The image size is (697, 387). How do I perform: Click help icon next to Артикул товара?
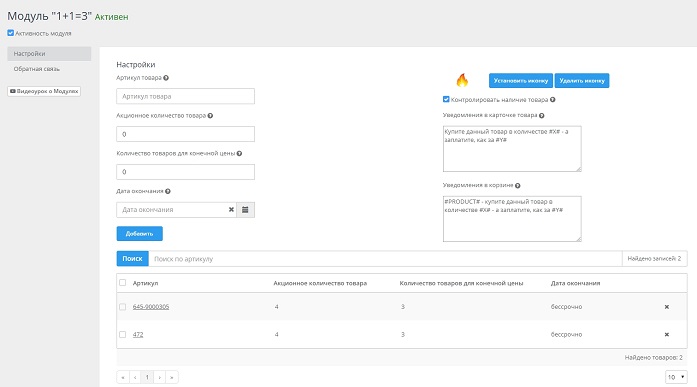click(166, 78)
